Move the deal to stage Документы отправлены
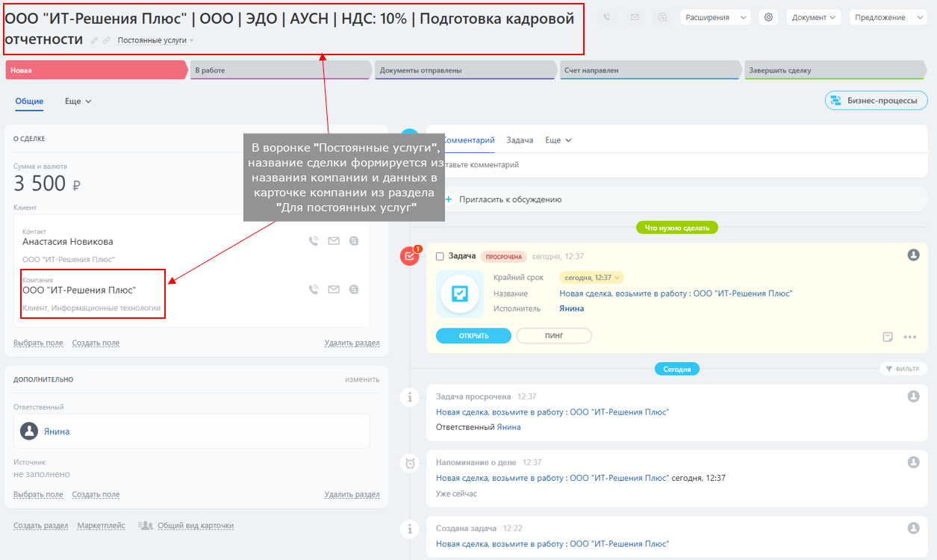Image resolution: width=937 pixels, height=560 pixels. [x=465, y=70]
